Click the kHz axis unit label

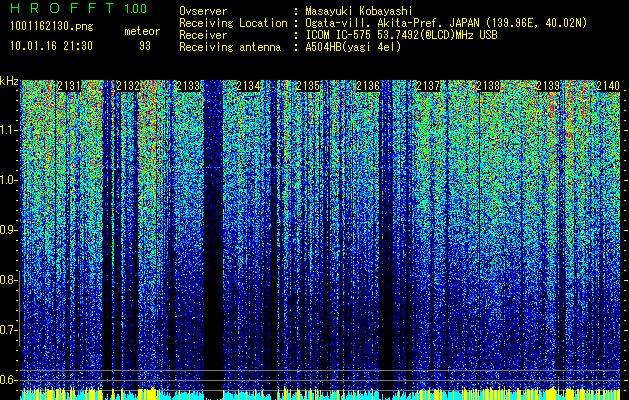tap(9, 81)
